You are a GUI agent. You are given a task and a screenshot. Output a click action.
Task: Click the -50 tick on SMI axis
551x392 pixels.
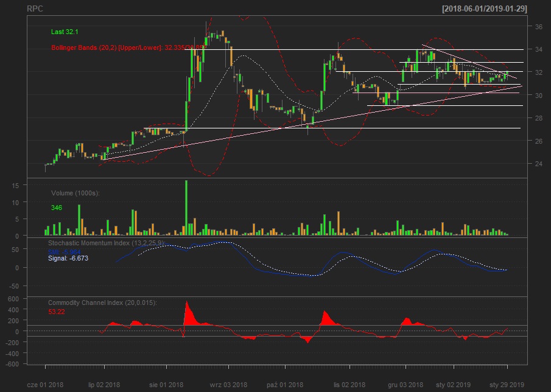[13, 286]
